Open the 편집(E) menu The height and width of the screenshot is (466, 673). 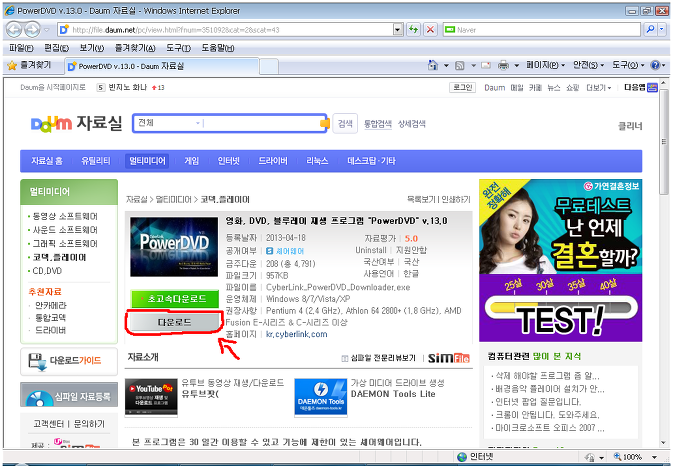click(56, 48)
